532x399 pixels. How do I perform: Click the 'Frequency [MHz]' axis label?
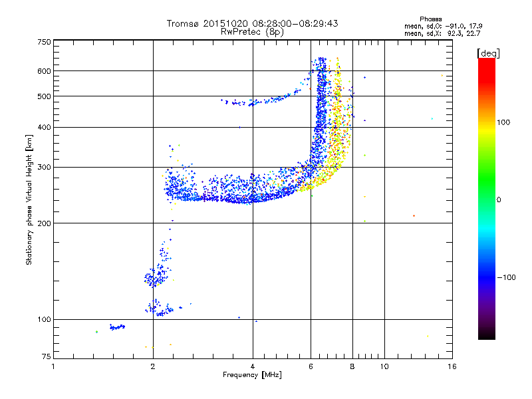[252, 375]
